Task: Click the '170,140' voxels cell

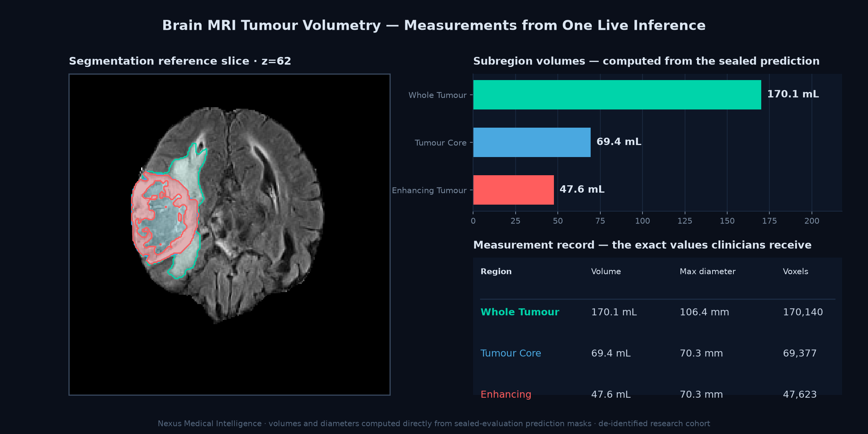Action: (803, 312)
